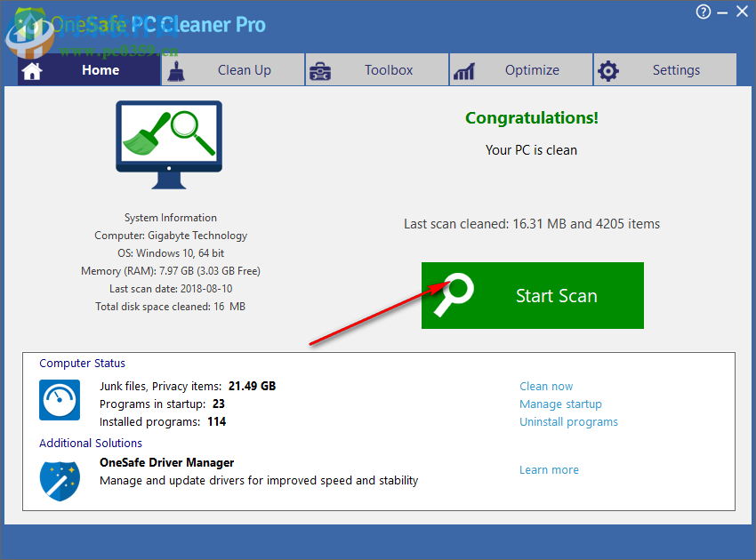Click the Last scan cleaned summary text
The width and height of the screenshot is (756, 560).
531,224
